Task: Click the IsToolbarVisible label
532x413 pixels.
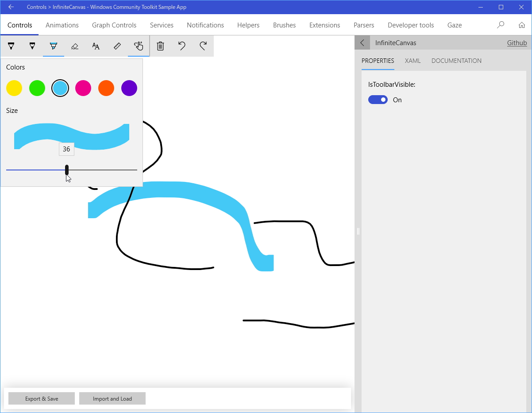Action: point(392,84)
